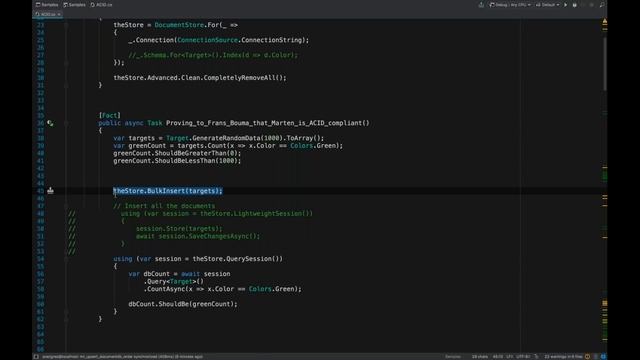This screenshot has height=360, width=640.
Task: Click the Run play button
Action: tap(565, 5)
